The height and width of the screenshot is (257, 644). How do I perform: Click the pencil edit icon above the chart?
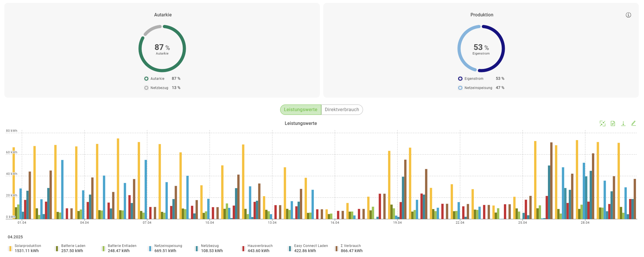pos(633,123)
